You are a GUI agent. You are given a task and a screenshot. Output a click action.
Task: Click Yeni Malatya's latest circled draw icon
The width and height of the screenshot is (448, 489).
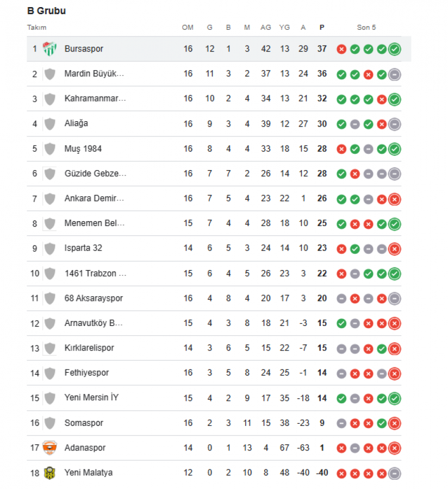coord(395,473)
